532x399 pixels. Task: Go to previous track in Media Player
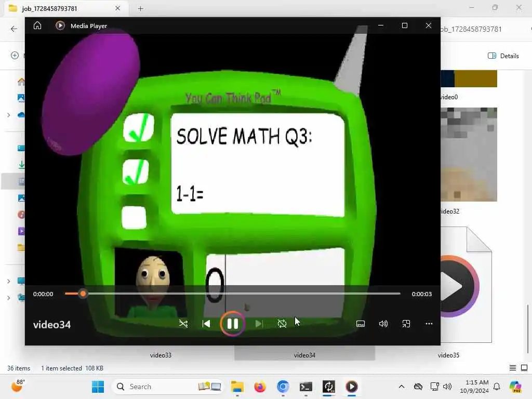(x=206, y=324)
